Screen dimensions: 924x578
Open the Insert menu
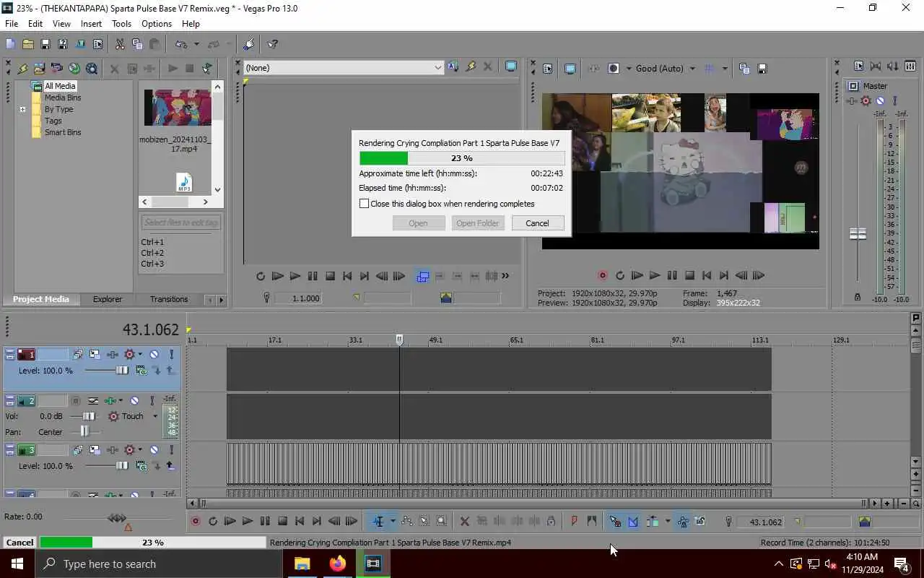91,24
